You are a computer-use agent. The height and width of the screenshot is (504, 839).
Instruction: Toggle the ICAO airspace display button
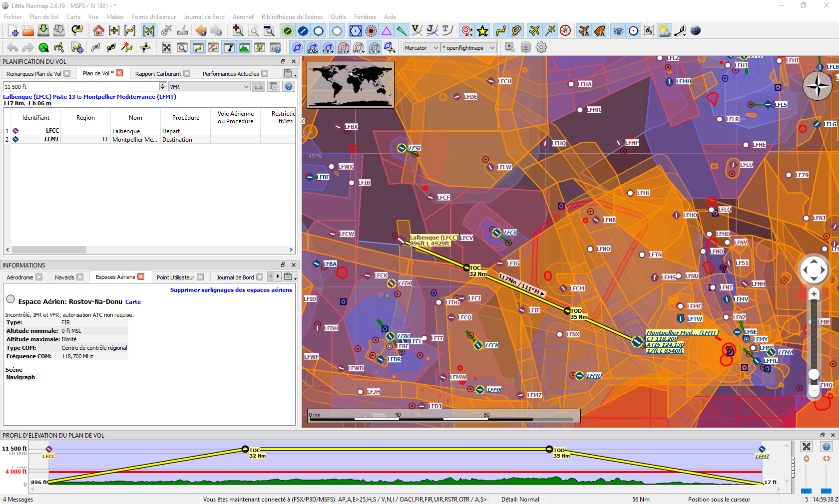pos(313,47)
